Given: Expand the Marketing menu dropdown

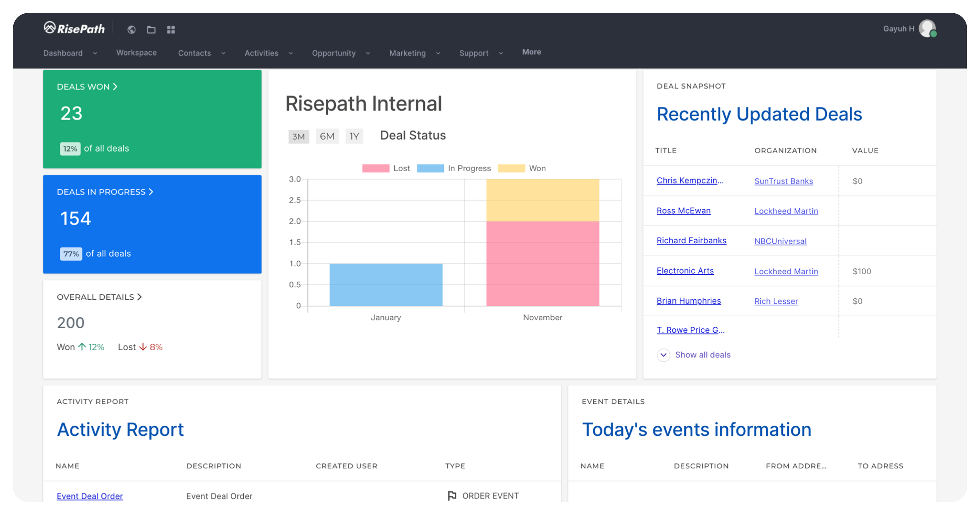Looking at the screenshot, I should 438,53.
